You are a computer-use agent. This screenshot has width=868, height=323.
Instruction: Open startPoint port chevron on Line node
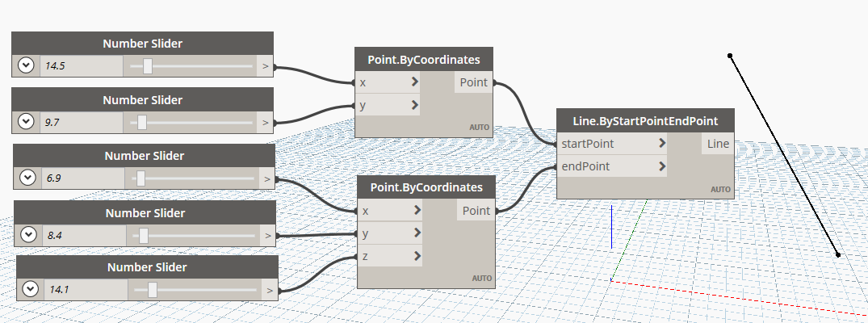(662, 144)
